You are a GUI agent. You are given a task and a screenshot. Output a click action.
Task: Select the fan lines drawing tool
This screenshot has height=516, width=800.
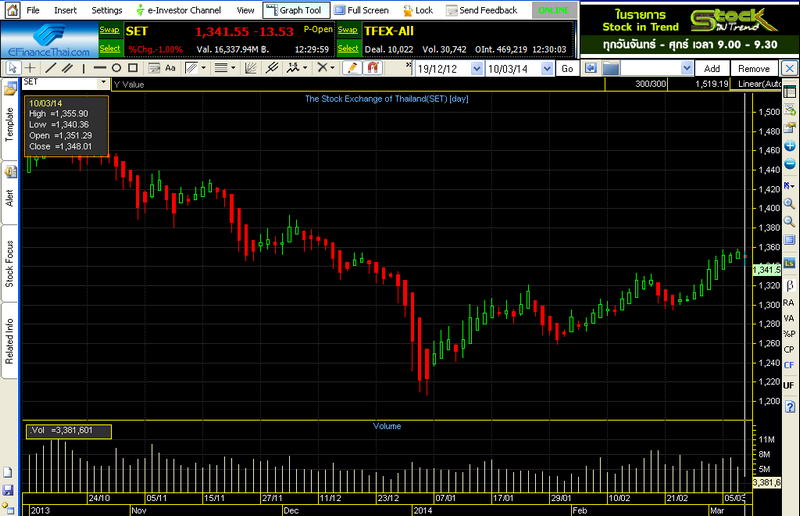pyautogui.click(x=251, y=68)
